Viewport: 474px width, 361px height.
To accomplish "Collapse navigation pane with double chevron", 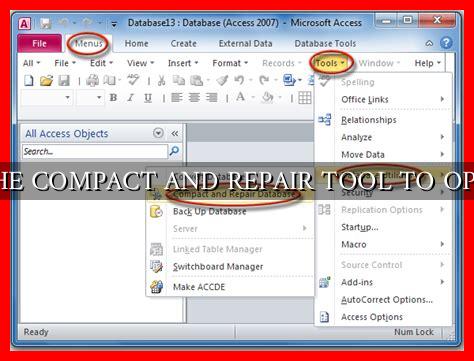I will (x=175, y=133).
